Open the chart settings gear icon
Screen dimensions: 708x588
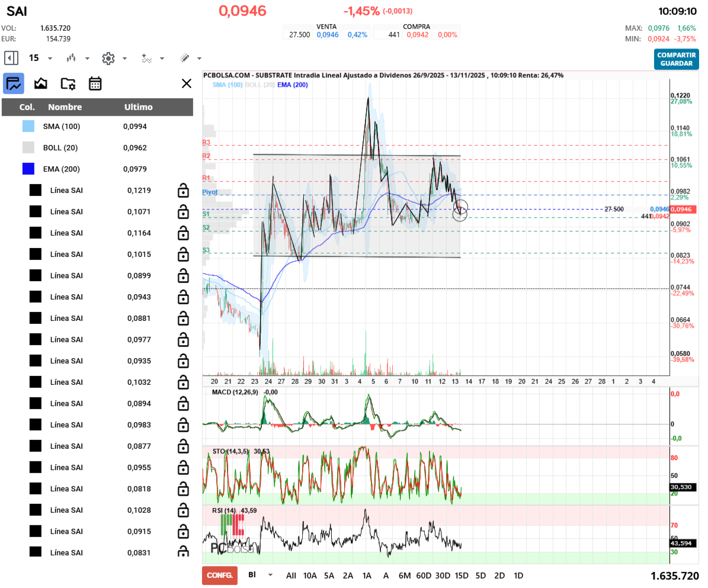pyautogui.click(x=108, y=58)
